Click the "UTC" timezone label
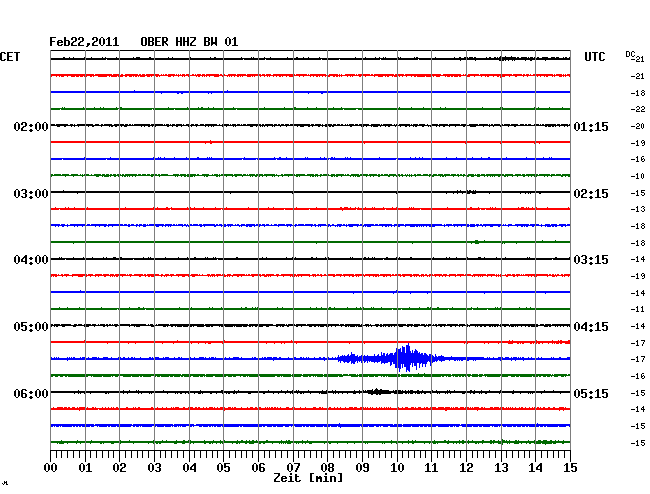Screen dimensions: 650x494 pyautogui.click(x=594, y=57)
